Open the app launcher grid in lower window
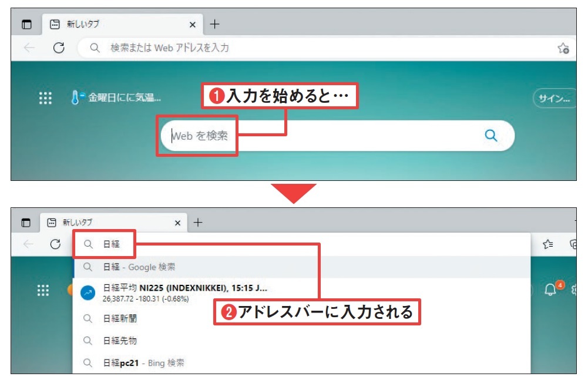 tap(43, 290)
